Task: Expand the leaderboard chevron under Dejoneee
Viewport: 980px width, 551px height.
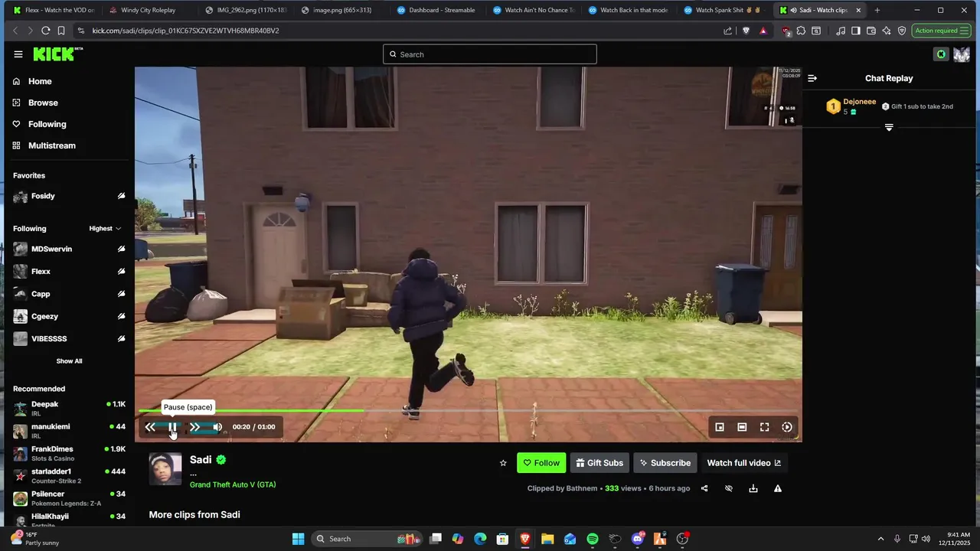Action: pyautogui.click(x=889, y=127)
